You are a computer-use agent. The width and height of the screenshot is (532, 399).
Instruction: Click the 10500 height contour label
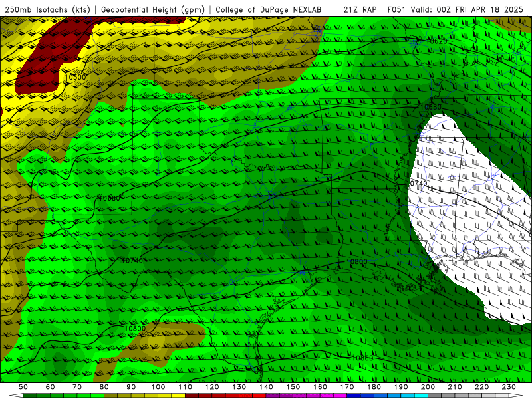[x=75, y=77]
